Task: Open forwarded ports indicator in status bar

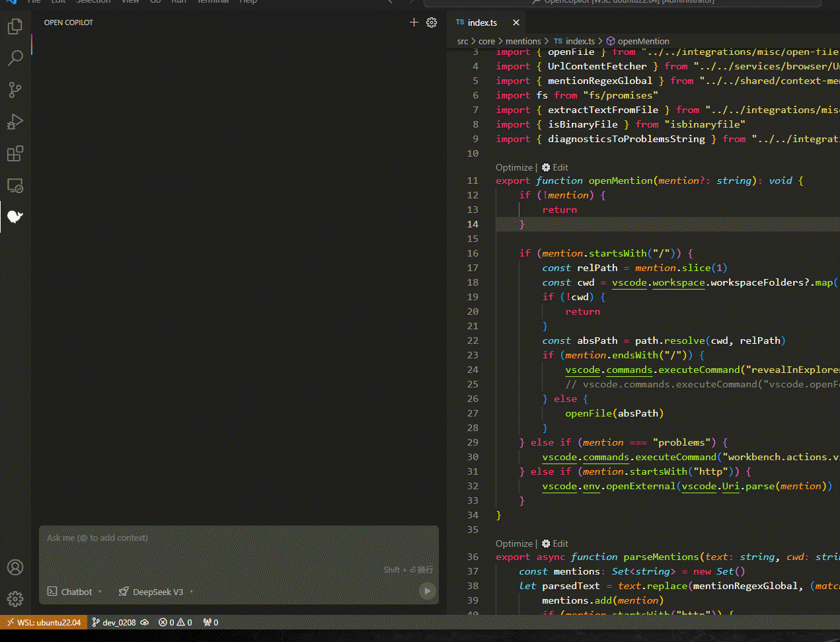Action: point(211,622)
